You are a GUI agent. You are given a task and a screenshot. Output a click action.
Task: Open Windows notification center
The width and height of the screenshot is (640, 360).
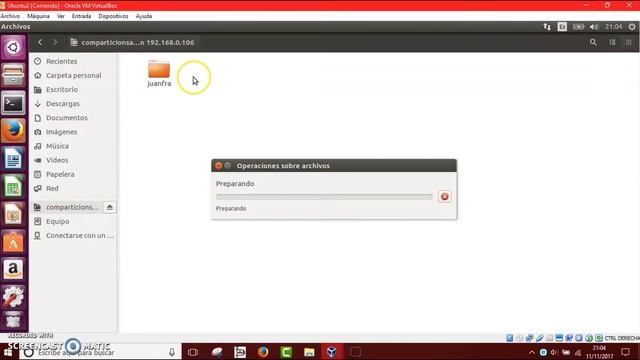(625, 352)
